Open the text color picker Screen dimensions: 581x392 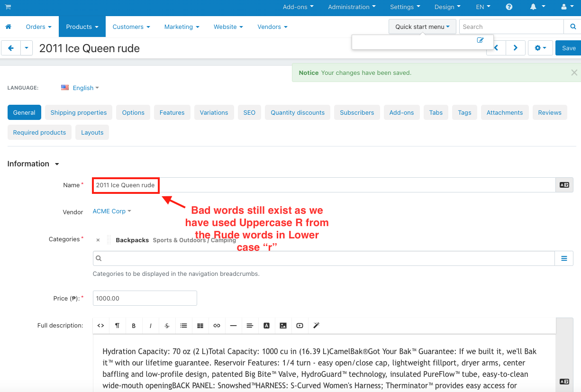266,326
